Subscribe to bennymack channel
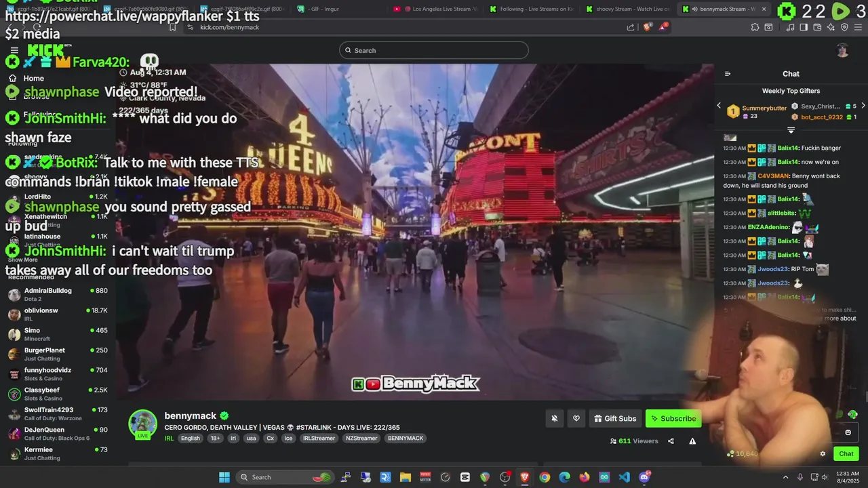868x488 pixels. (673, 418)
